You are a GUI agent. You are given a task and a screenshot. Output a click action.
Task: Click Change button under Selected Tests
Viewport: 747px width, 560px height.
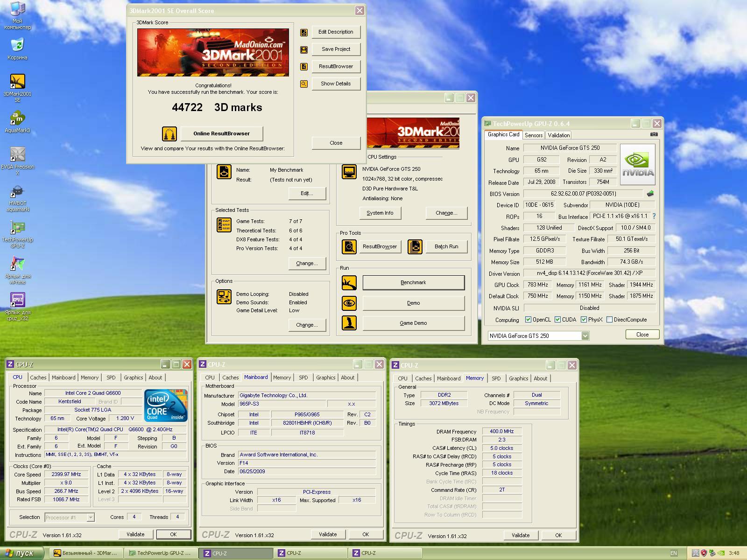tap(307, 263)
